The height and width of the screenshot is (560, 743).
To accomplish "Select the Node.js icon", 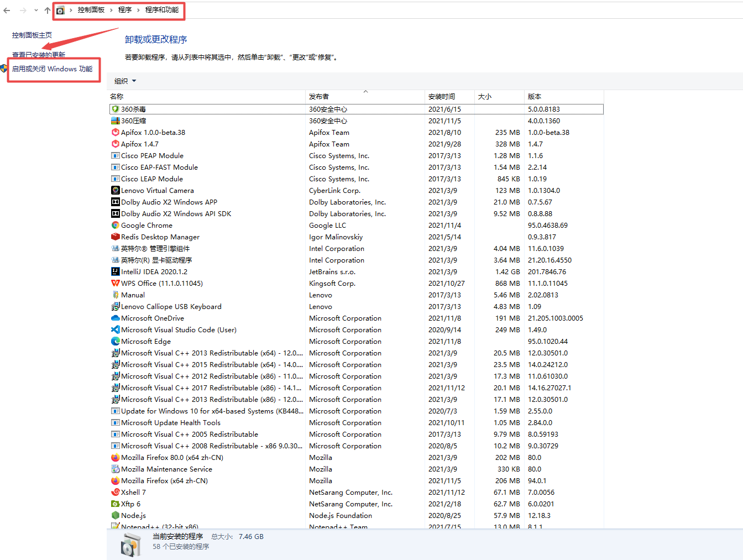I will coord(116,515).
